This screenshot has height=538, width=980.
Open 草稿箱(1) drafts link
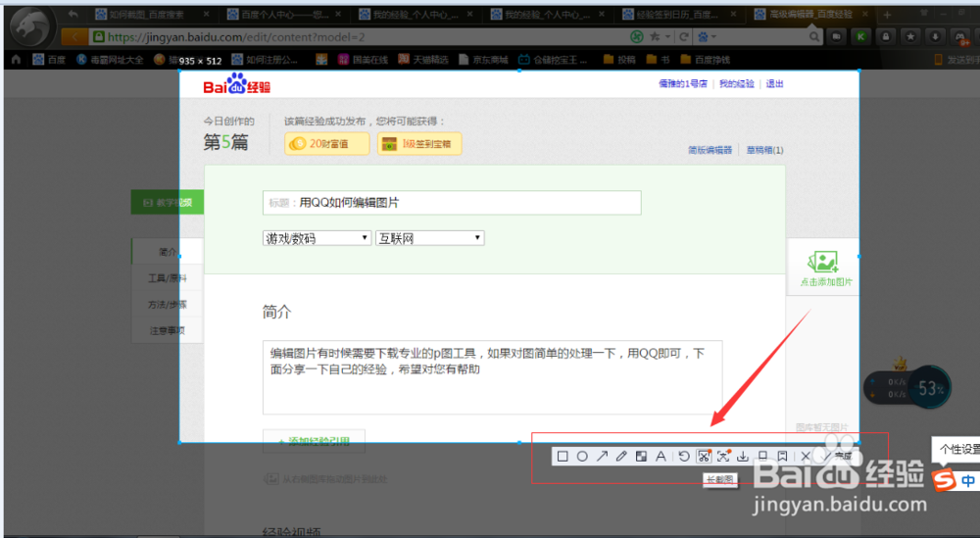pyautogui.click(x=765, y=150)
